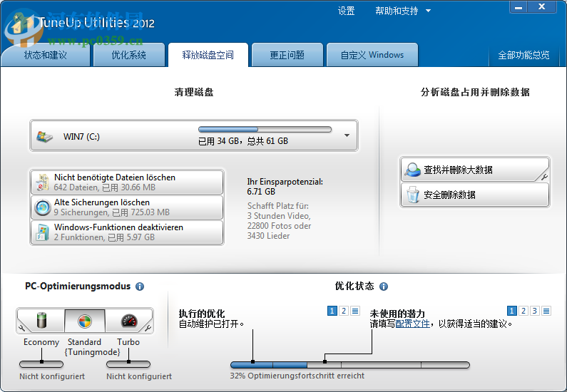Open wrench settings on 查找并删除大数据
This screenshot has height=392, width=567.
(544, 177)
